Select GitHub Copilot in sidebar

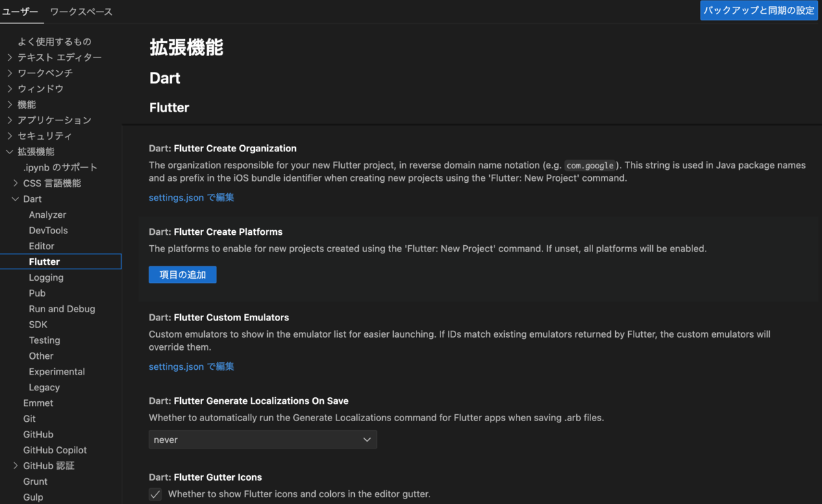click(x=55, y=451)
